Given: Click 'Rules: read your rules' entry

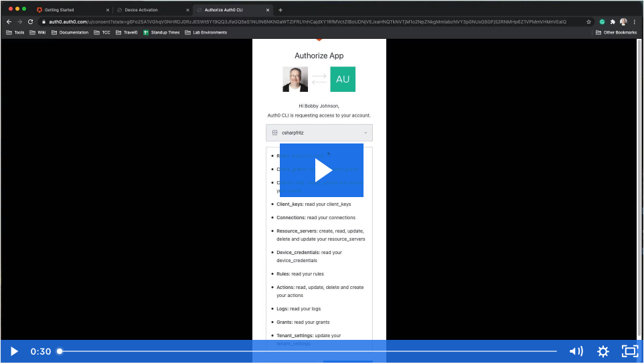Looking at the screenshot, I should tap(300, 274).
